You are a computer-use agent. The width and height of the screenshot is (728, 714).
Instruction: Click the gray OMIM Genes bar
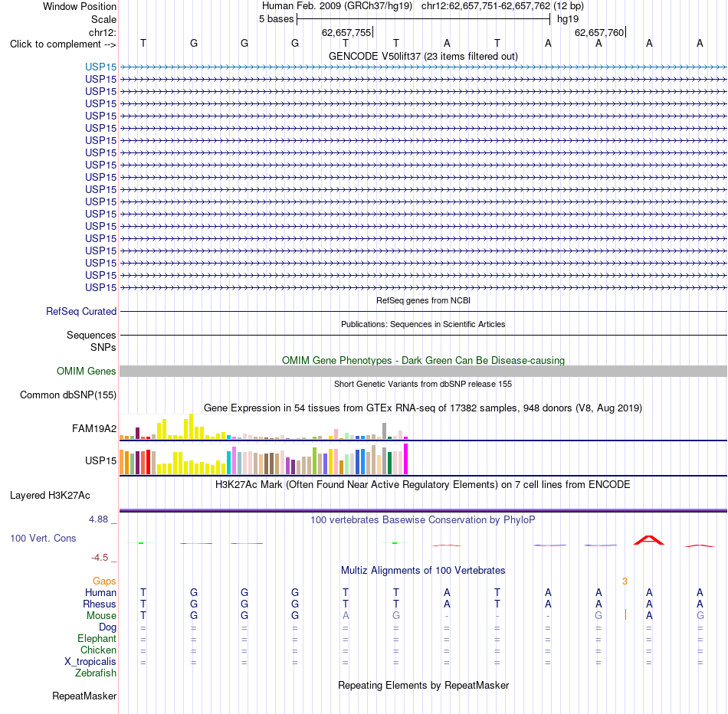(423, 371)
